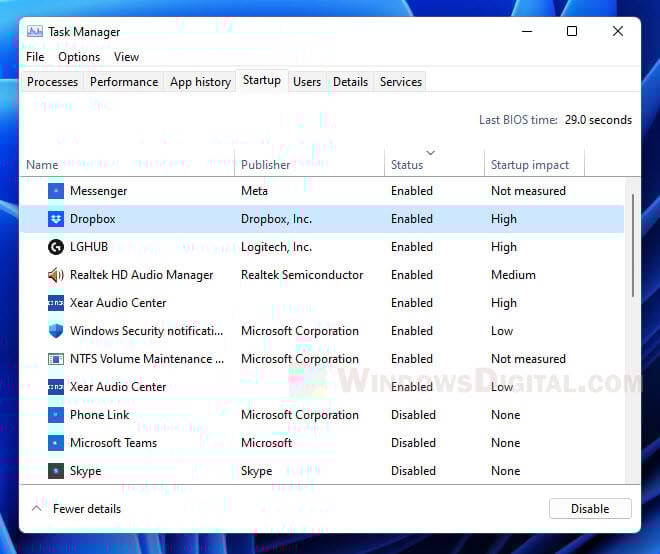The height and width of the screenshot is (554, 660).
Task: Click the NTFS Volume Maintenance icon
Action: [x=56, y=359]
